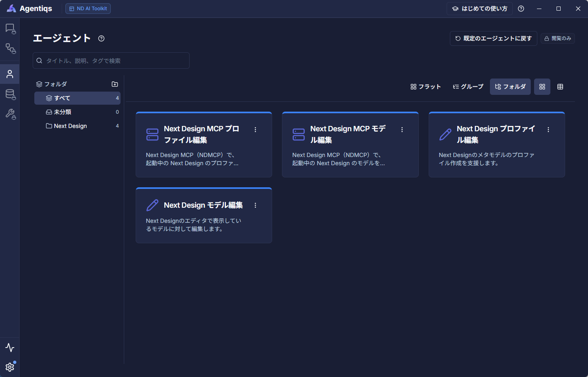Select Next Design folder row
The width and height of the screenshot is (588, 377).
(77, 126)
